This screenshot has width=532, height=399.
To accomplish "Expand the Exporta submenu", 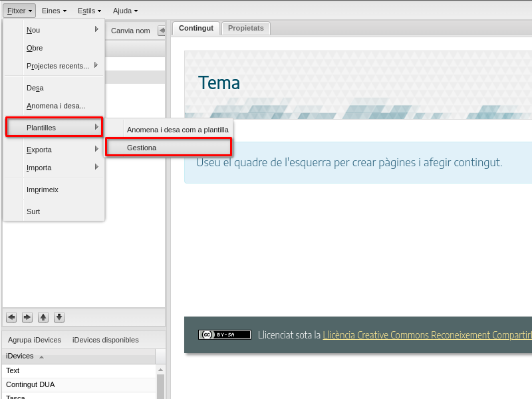I will [x=96, y=150].
